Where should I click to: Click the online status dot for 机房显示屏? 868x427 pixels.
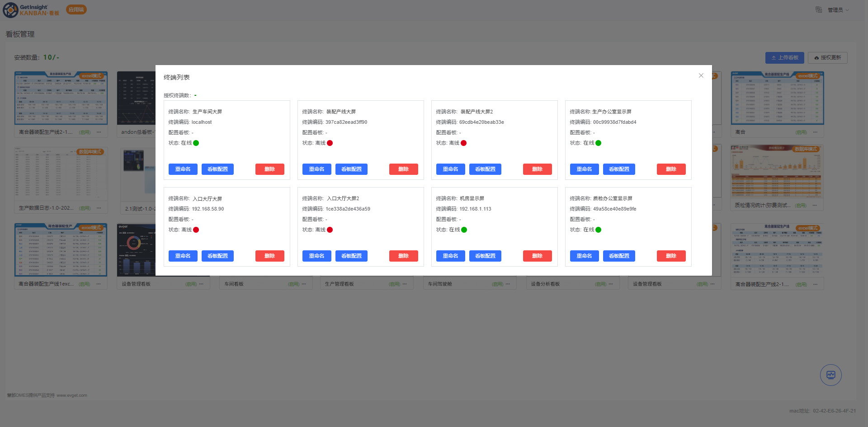464,230
